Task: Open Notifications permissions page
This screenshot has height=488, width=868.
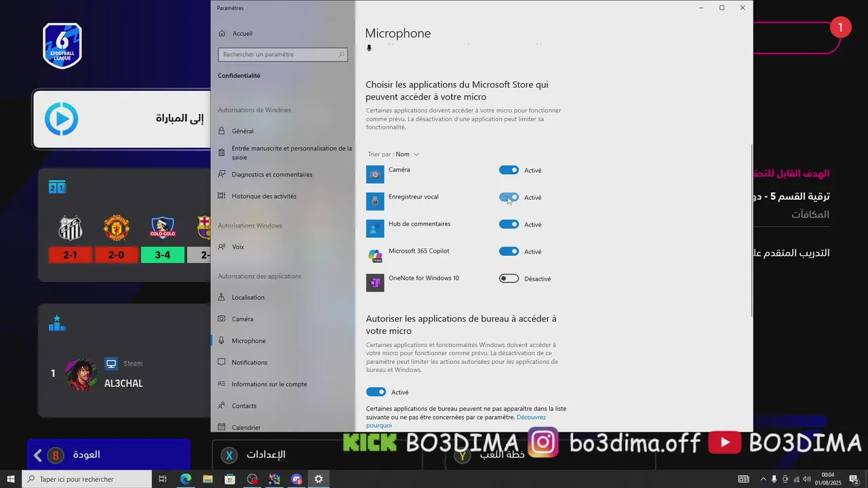Action: click(283, 362)
